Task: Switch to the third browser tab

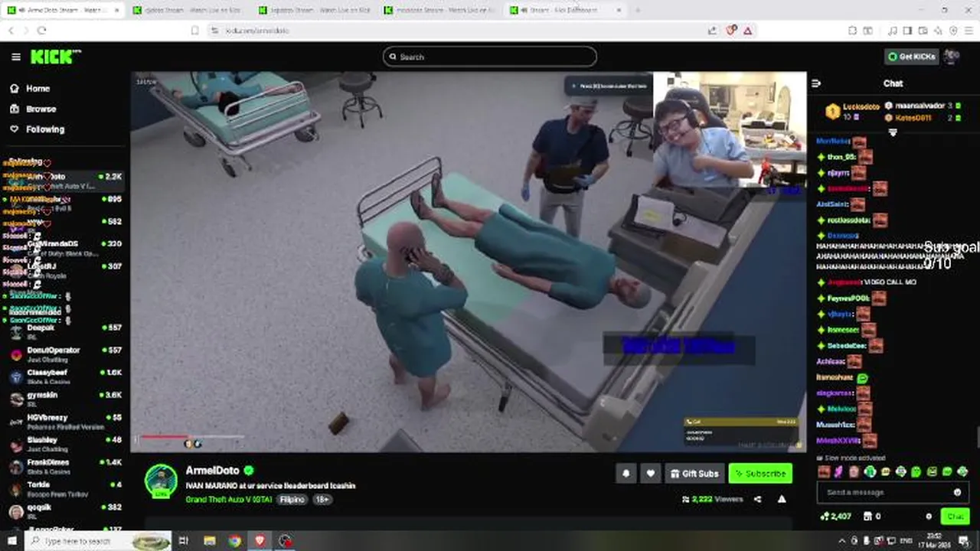Action: pyautogui.click(x=315, y=10)
